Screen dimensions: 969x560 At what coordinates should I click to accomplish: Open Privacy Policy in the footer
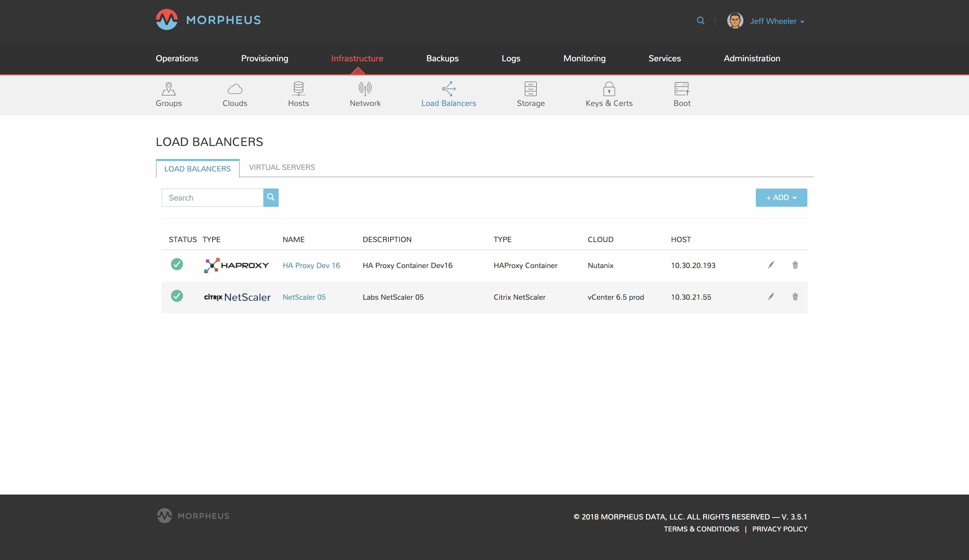tap(780, 529)
